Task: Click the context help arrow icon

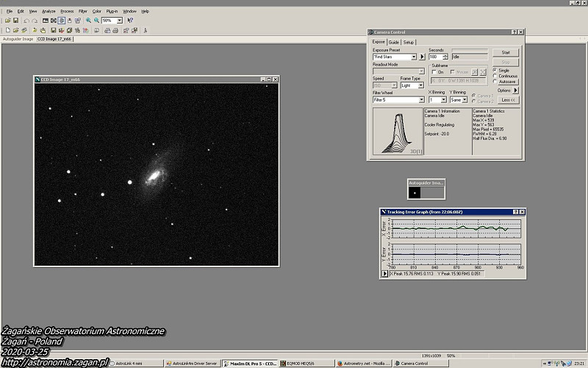Action: 130,21
